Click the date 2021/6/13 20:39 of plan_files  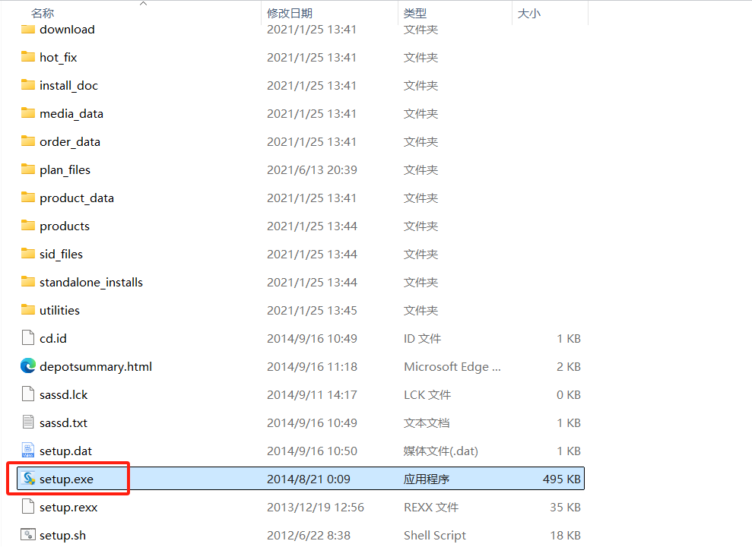(x=312, y=169)
